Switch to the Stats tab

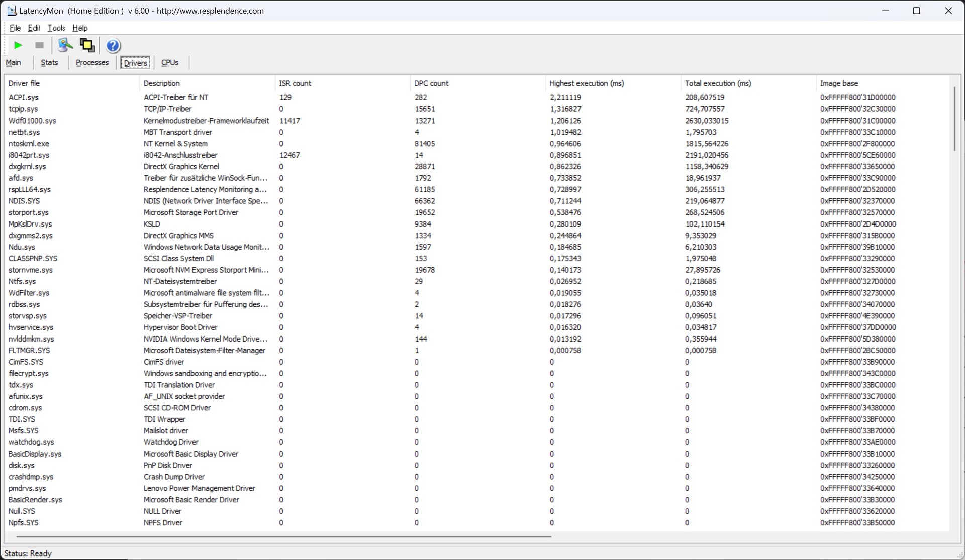[49, 63]
